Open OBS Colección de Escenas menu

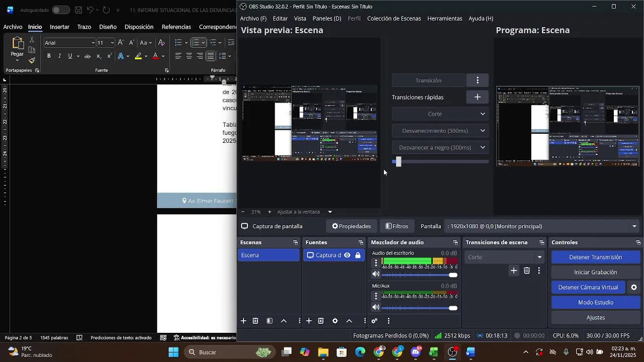coord(394,19)
